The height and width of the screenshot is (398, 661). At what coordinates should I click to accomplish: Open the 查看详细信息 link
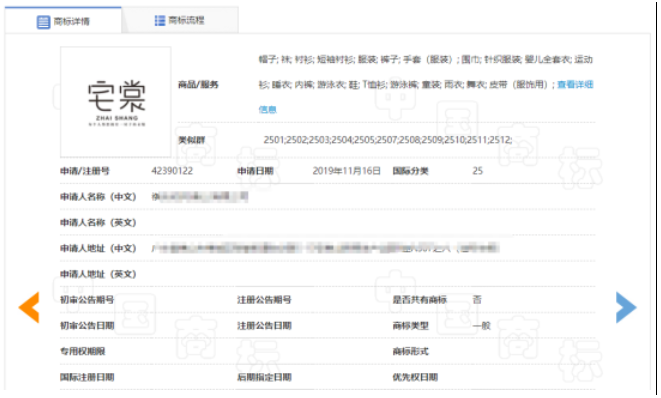[x=575, y=85]
